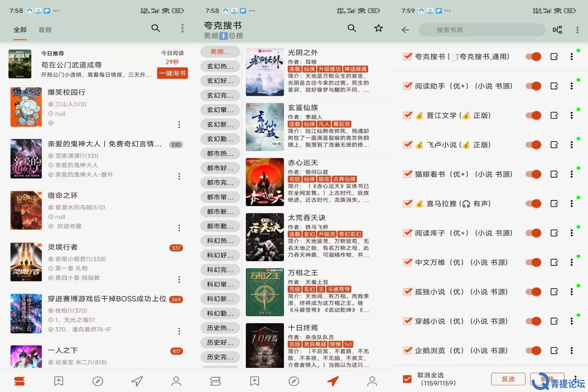Screen dimensions: 588x392
Task: Open bookshelf tab in left bottom navigation
Action: [x=20, y=381]
